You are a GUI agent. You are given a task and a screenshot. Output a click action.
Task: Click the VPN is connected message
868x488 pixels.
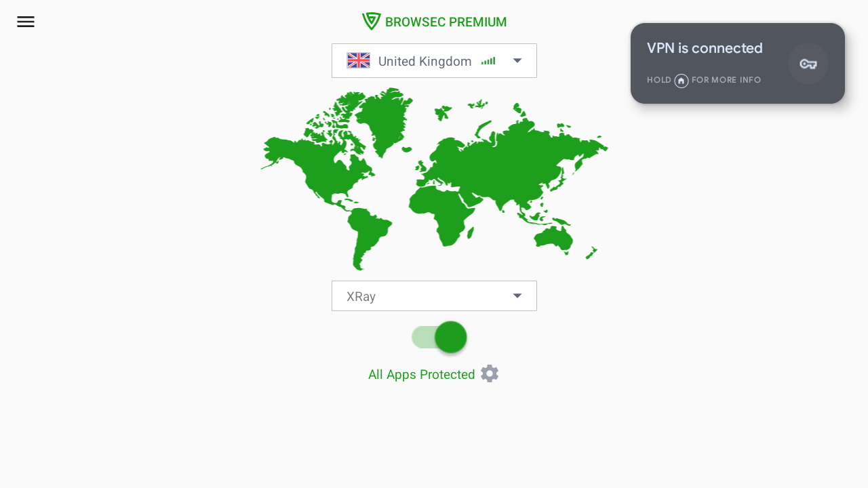click(705, 47)
